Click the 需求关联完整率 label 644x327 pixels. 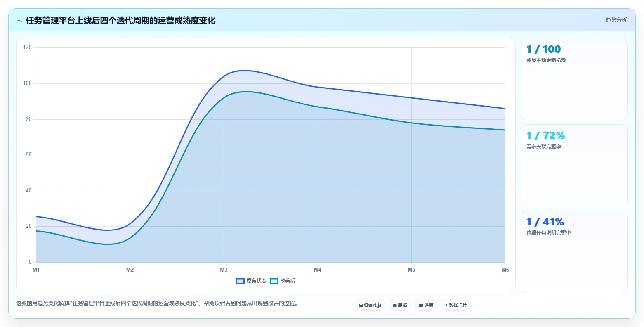pyautogui.click(x=544, y=147)
